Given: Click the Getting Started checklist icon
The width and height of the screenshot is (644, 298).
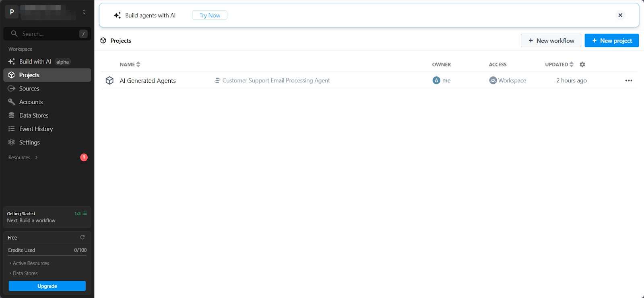Looking at the screenshot, I should 85,214.
